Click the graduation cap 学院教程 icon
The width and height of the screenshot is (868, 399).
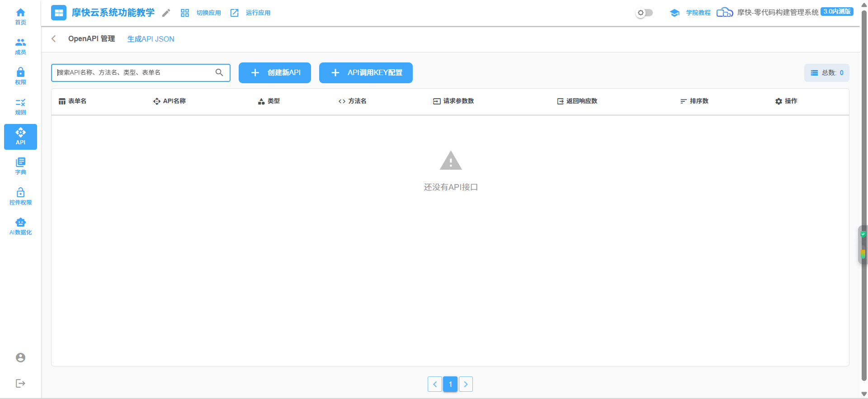(675, 13)
